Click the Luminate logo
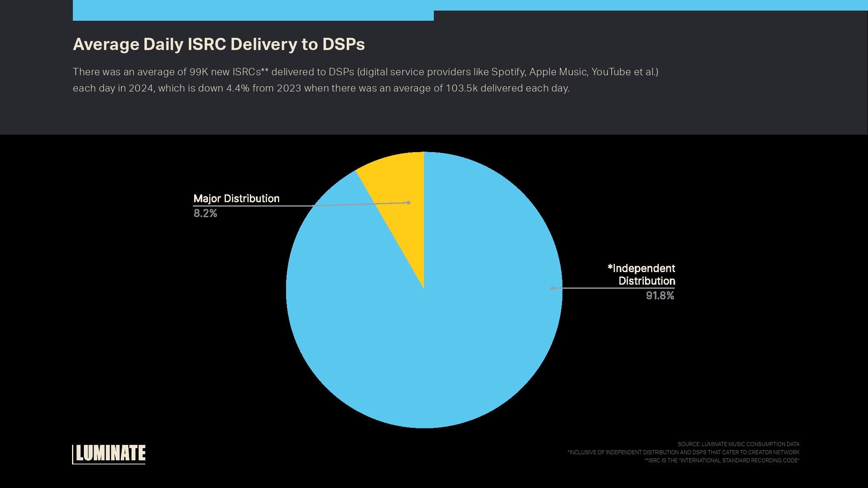 coord(109,453)
